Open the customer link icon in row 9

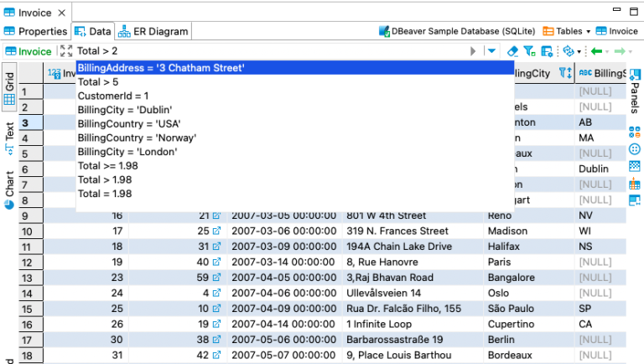216,216
